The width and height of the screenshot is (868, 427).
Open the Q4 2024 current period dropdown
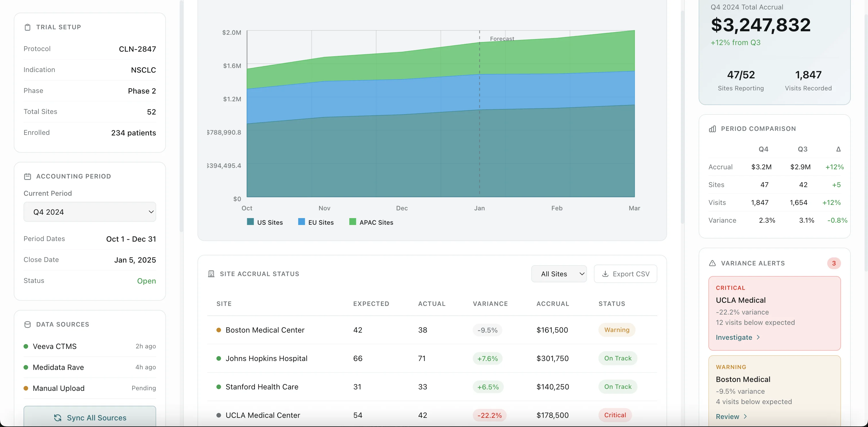pos(90,212)
